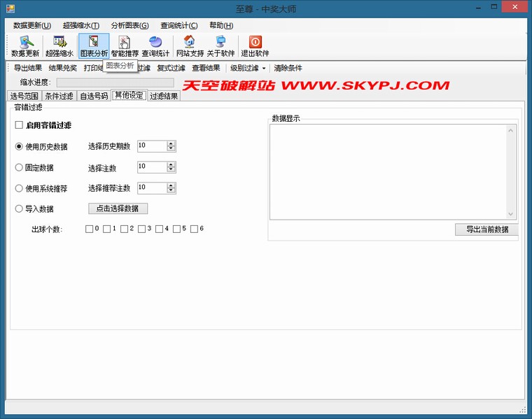This screenshot has width=532, height=419.
Task: Select the 图表分析 toolbar icon
Action: [94, 46]
